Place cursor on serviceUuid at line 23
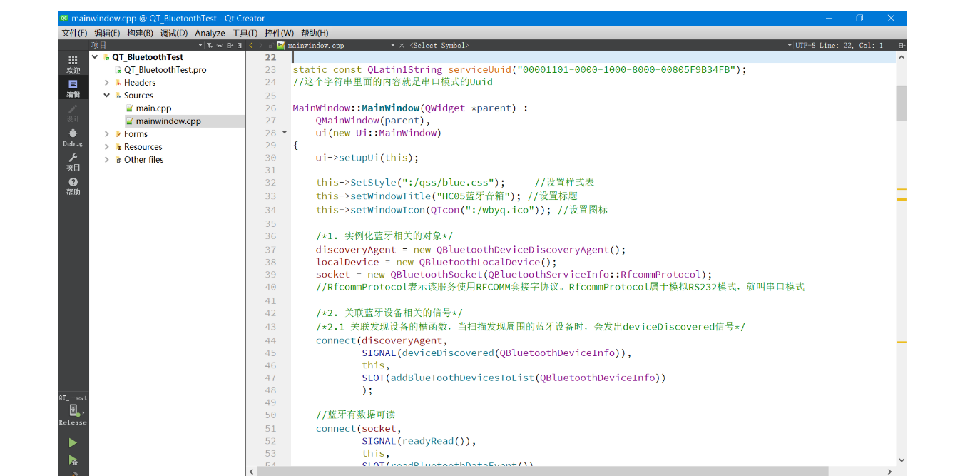 coord(479,70)
